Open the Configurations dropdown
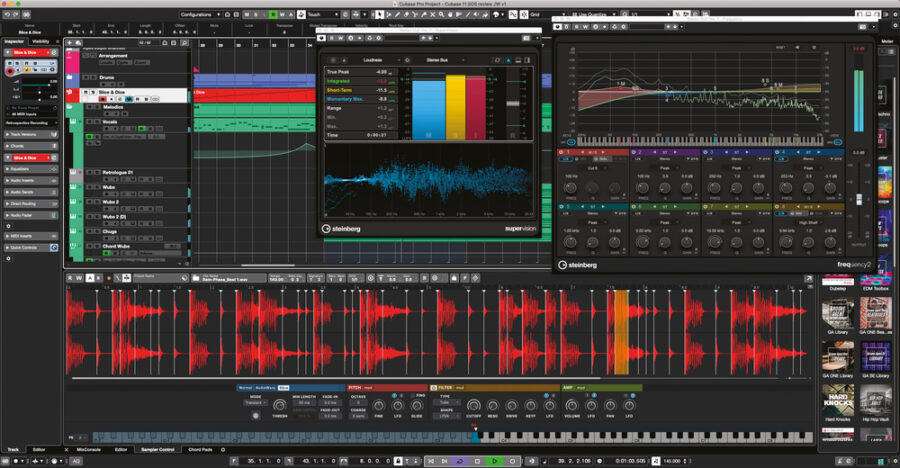 click(200, 14)
